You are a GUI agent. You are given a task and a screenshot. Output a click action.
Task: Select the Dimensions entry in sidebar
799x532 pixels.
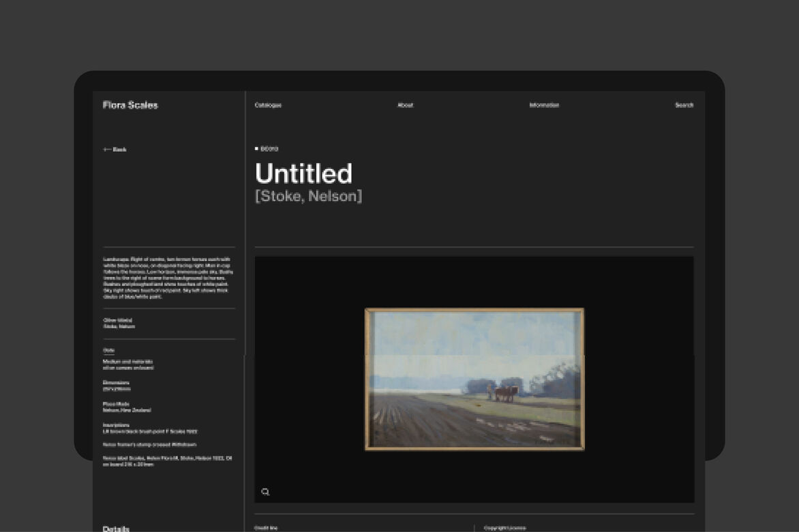point(117,386)
